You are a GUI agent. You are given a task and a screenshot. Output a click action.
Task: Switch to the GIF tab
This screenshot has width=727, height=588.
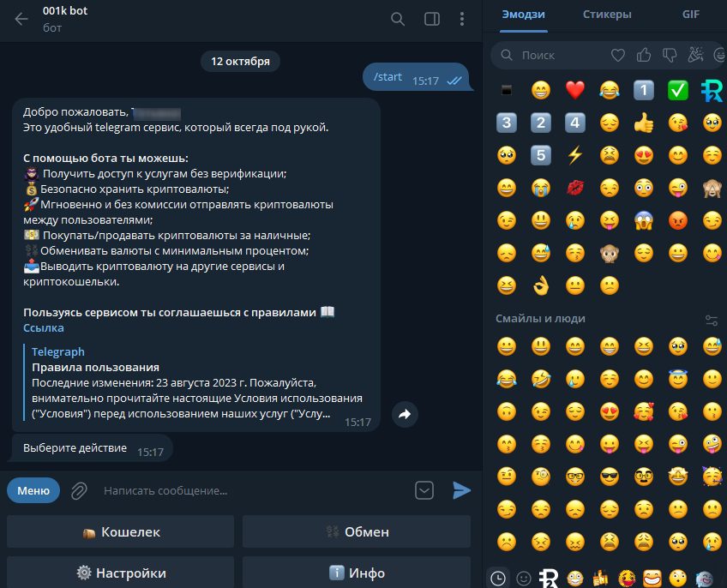pos(690,15)
